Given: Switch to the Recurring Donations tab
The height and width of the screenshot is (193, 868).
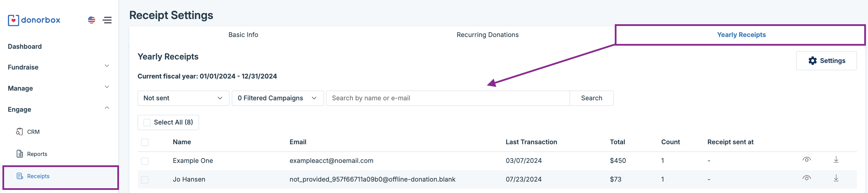Looking at the screenshot, I should 487,35.
